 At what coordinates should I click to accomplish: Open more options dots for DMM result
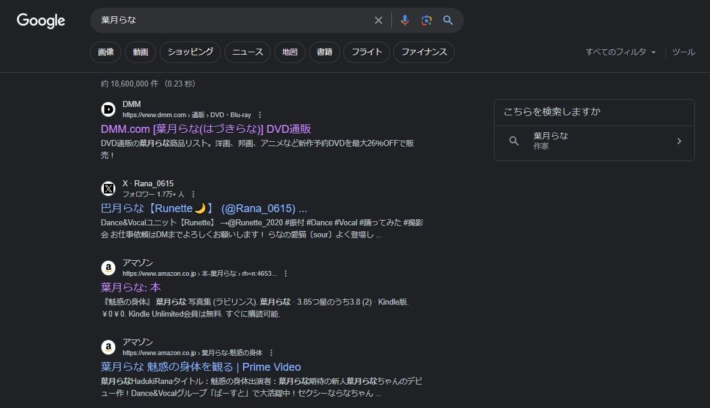259,115
